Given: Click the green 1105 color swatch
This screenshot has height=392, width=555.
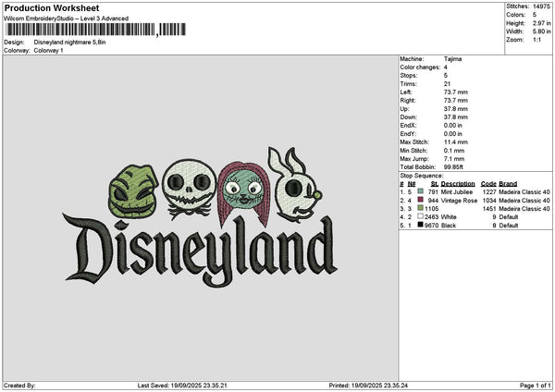Looking at the screenshot, I should [x=421, y=208].
